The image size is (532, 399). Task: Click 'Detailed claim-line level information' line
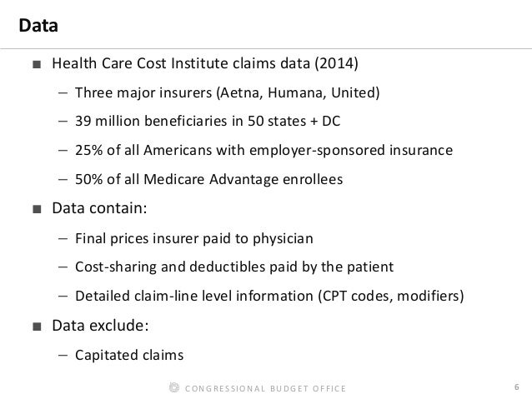pos(269,296)
